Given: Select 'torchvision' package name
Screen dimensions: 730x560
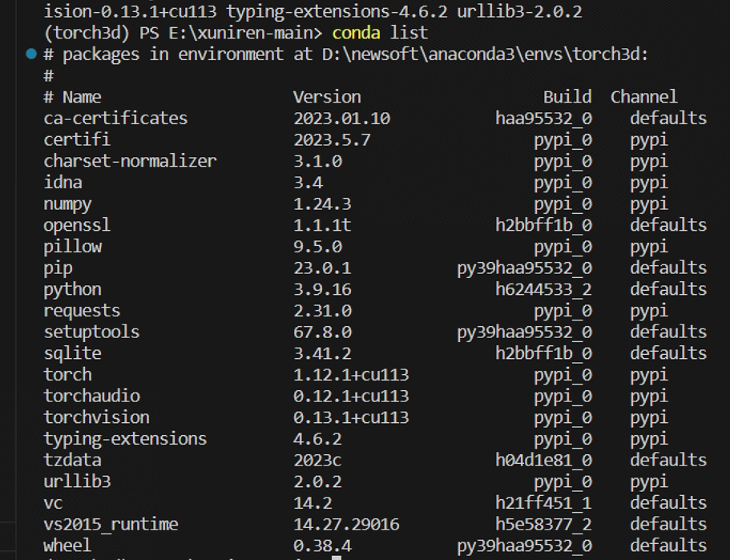Looking at the screenshot, I should 96,417.
